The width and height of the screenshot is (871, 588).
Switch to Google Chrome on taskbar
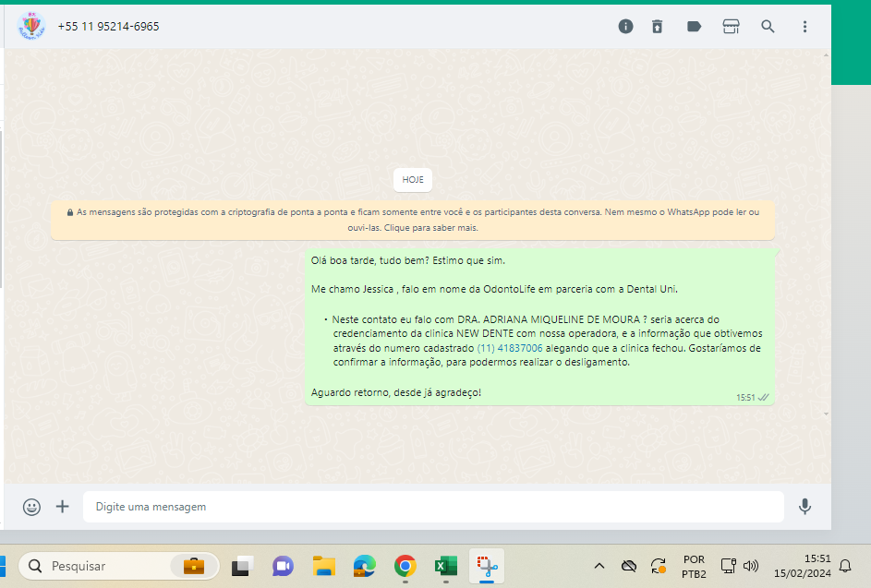(x=405, y=566)
